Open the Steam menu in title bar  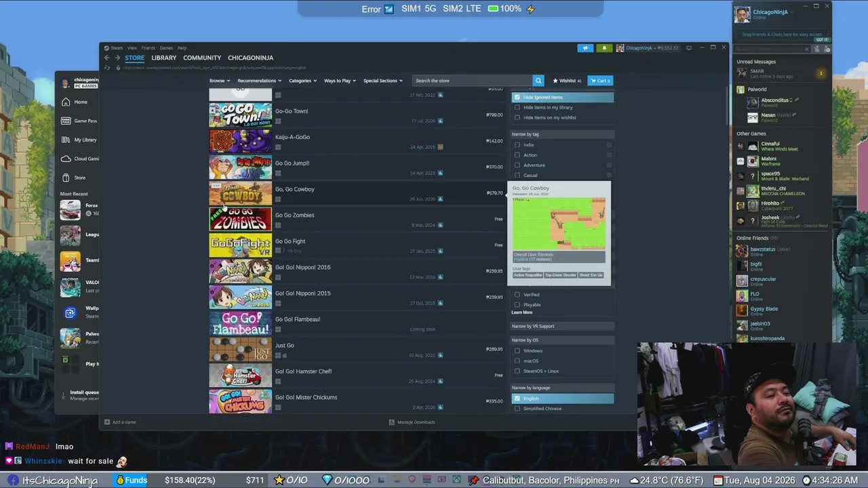(117, 48)
